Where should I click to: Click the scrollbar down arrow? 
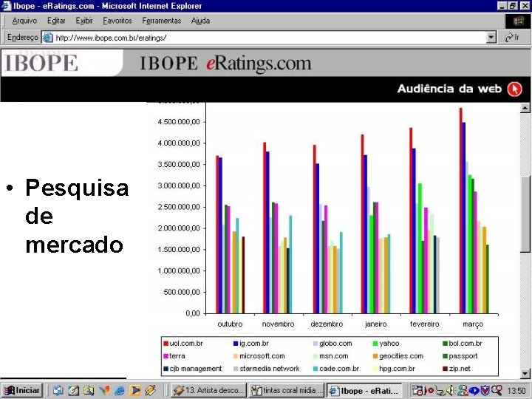click(x=525, y=373)
